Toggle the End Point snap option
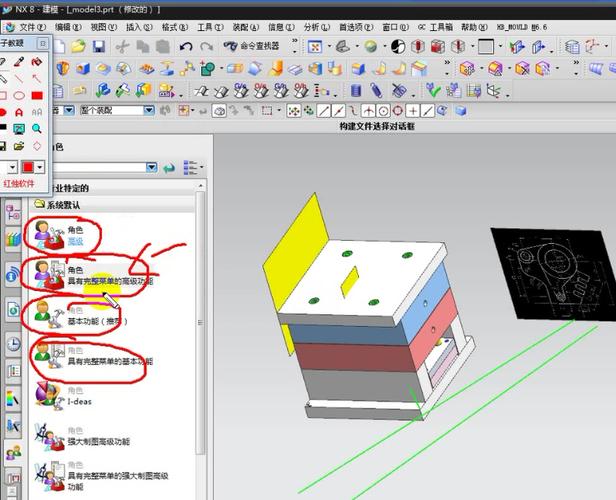616x500 pixels. coord(324,111)
